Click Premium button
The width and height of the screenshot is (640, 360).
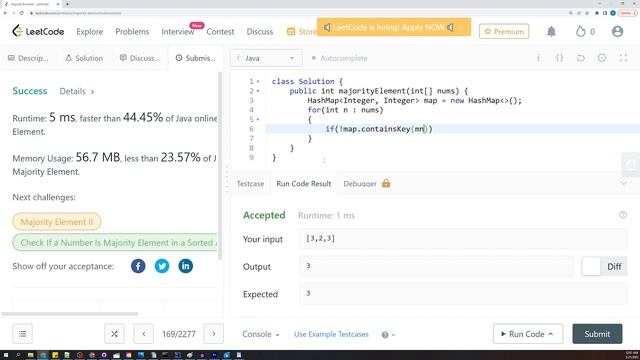tap(504, 31)
